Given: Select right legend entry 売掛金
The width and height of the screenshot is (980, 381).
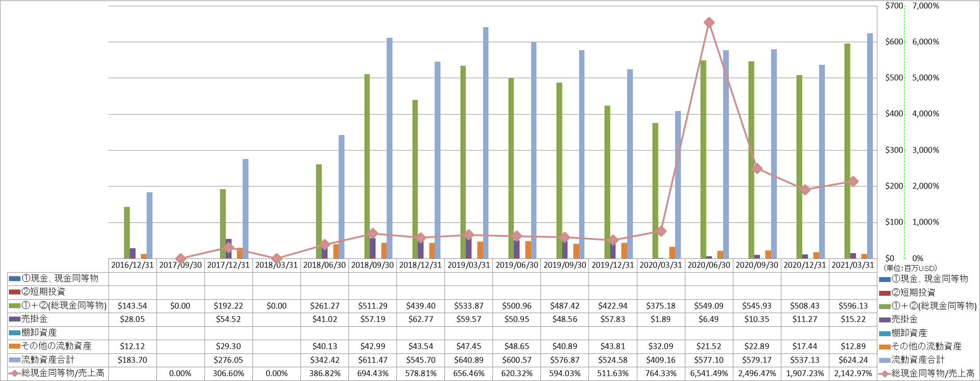Looking at the screenshot, I should point(898,319).
